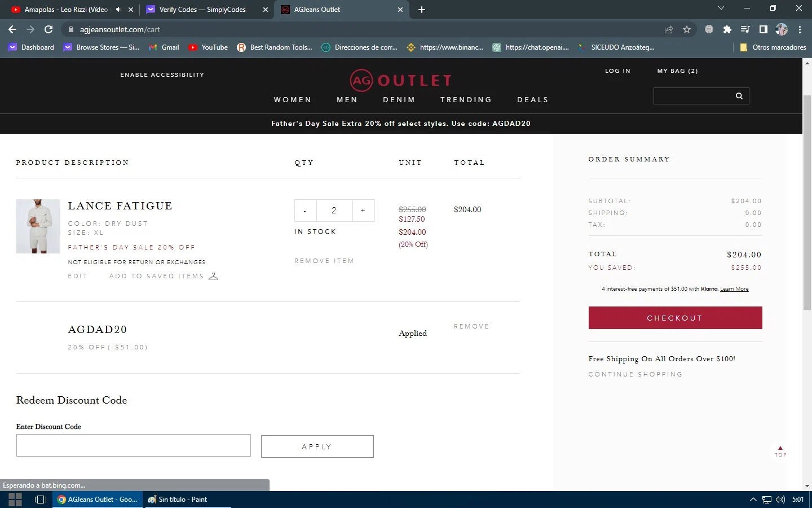Viewport: 812px width, 508px height.
Task: Expand hidden system tray icons
Action: point(753,500)
